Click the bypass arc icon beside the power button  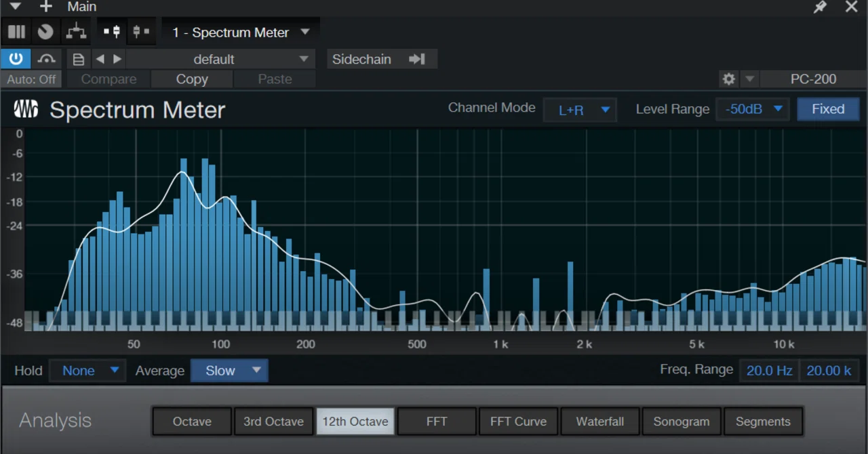tap(46, 59)
